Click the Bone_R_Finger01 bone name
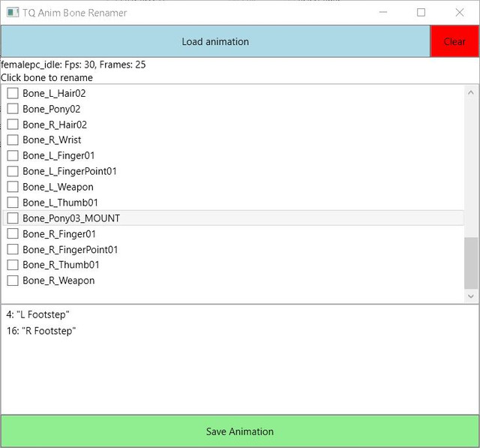The width and height of the screenshot is (480, 448). (x=59, y=234)
